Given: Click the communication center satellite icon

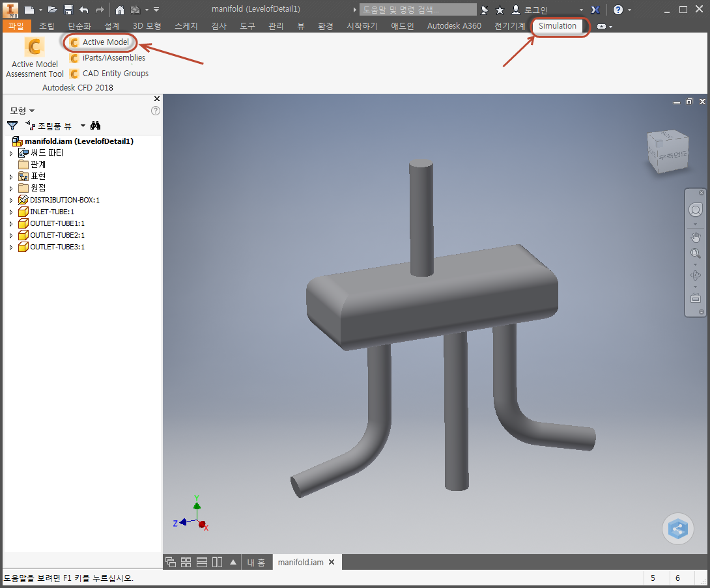Looking at the screenshot, I should (485, 10).
